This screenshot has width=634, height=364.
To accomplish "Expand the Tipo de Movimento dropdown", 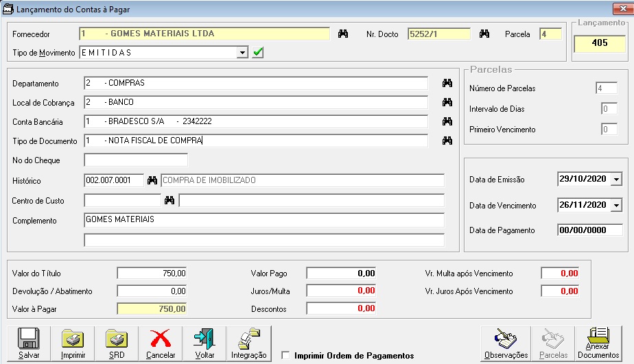I will (x=242, y=53).
